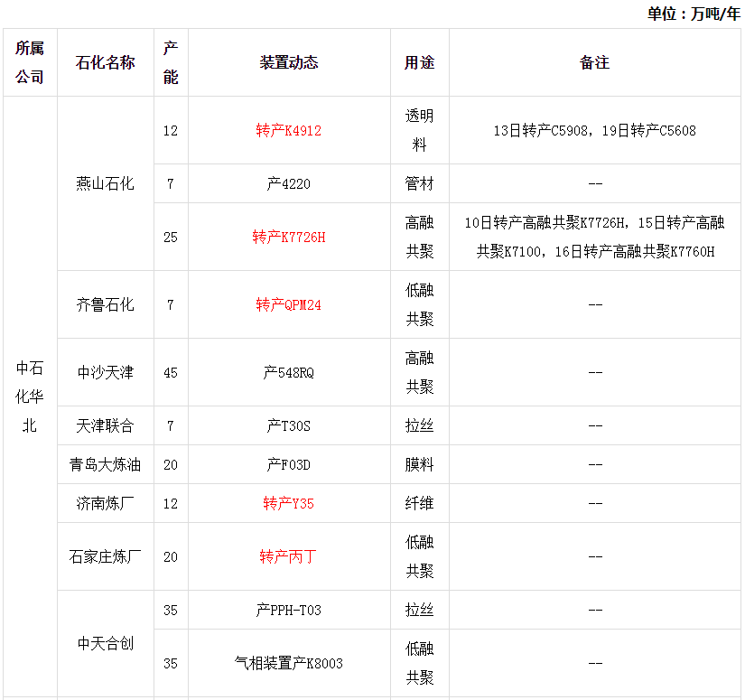Select the 燕山石化 cell

105,183
